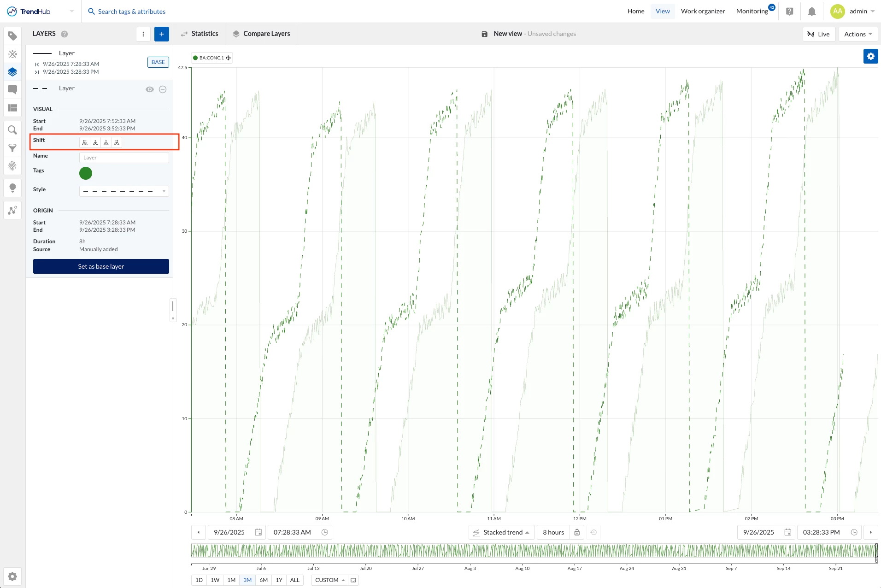Open the help question mark in header
This screenshot has height=588, width=881.
click(790, 12)
